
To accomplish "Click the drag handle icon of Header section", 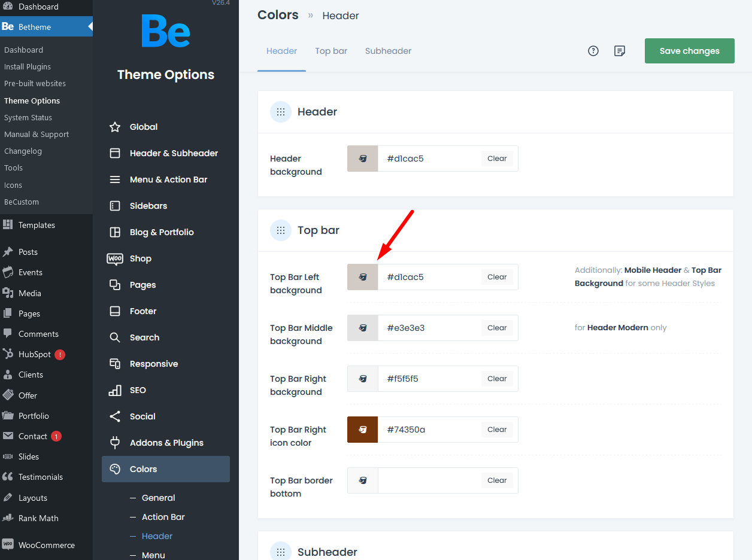I will point(281,112).
